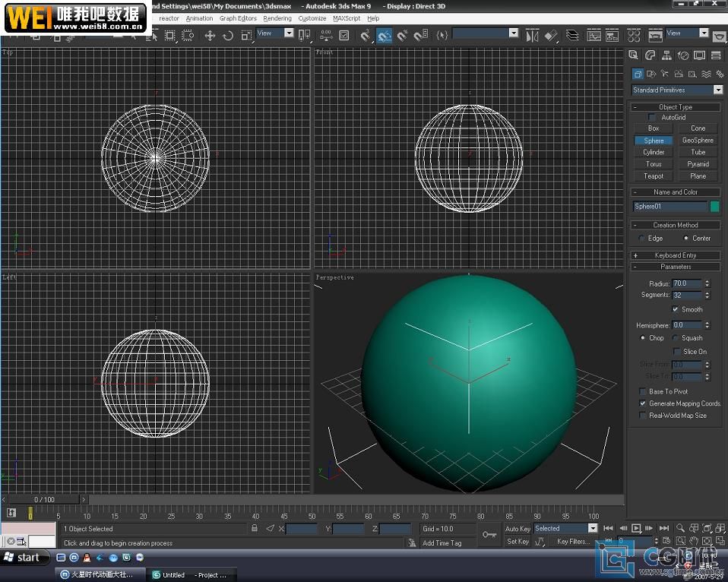Switch to the Modify panel tab
This screenshot has height=582, width=728.
pos(650,55)
